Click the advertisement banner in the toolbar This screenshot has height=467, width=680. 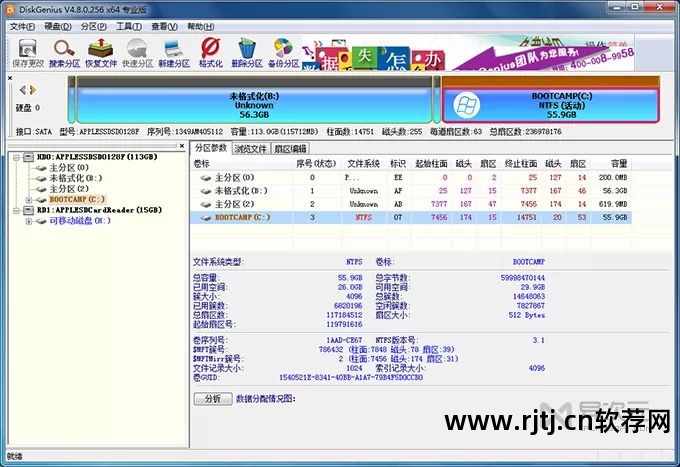pyautogui.click(x=468, y=52)
